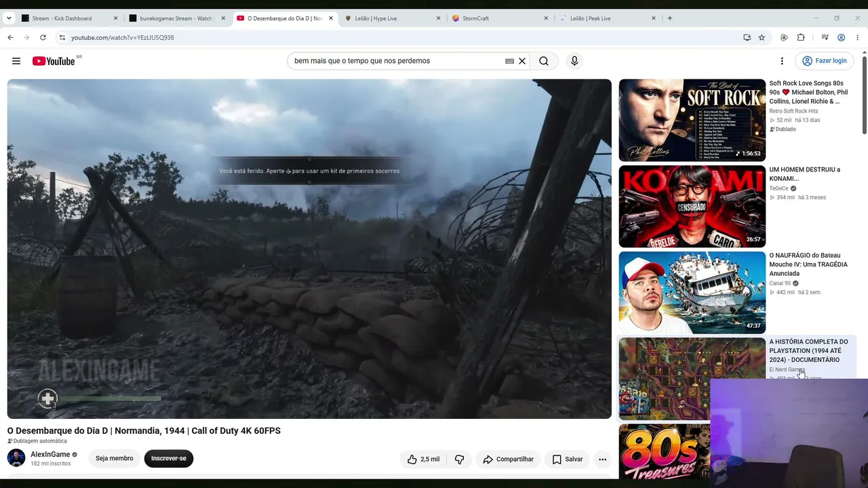
Task: Open the YouTube guide hamburger menu
Action: tap(16, 61)
